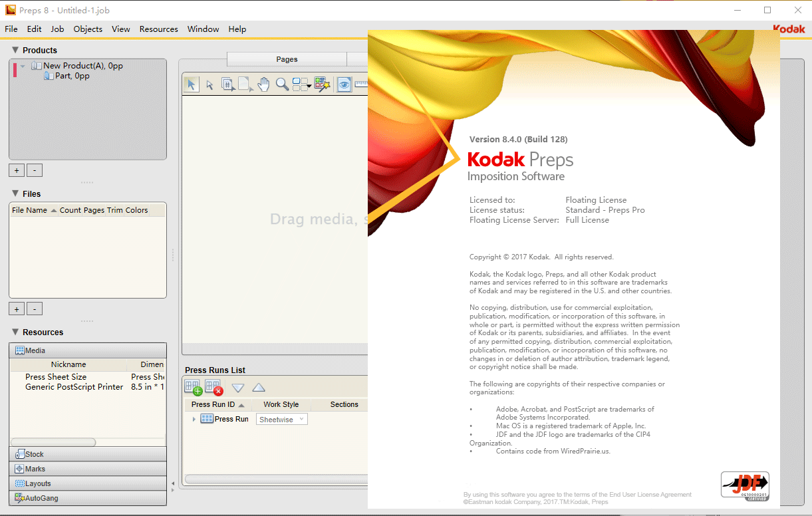Click the Count column header in Files
This screenshot has height=516, width=812.
coord(70,210)
